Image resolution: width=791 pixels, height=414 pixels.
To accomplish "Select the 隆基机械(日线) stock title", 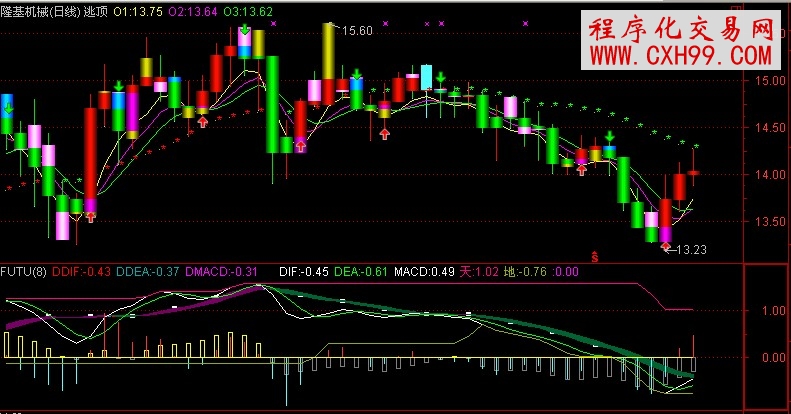I will point(40,10).
